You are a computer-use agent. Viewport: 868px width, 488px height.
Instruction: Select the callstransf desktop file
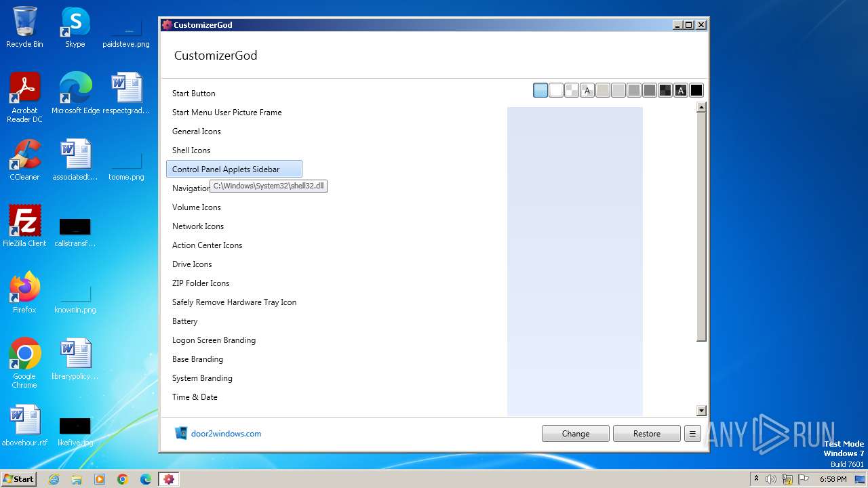pos(75,231)
